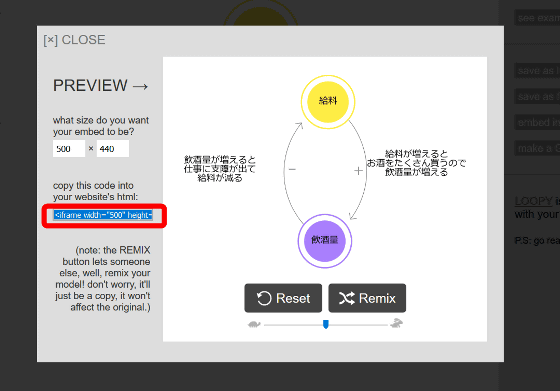Viewport: 560px width, 391px height.
Task: Click the Remix button in preview
Action: click(367, 298)
